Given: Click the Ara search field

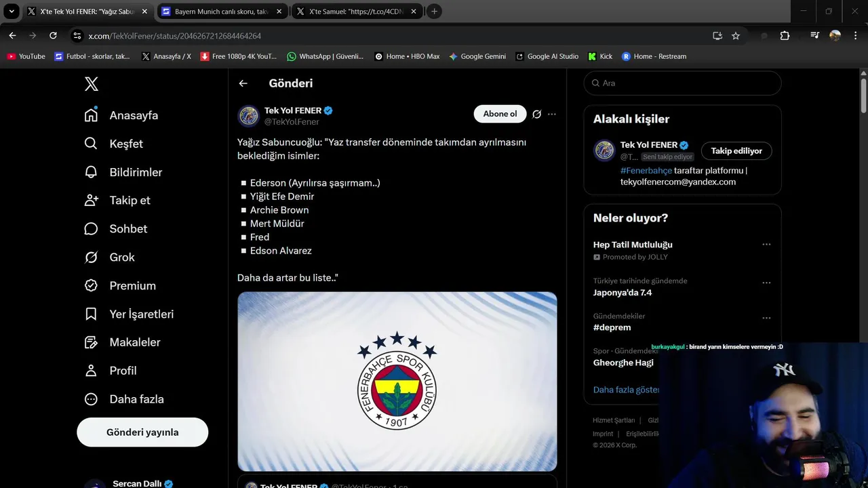Looking at the screenshot, I should [x=682, y=83].
